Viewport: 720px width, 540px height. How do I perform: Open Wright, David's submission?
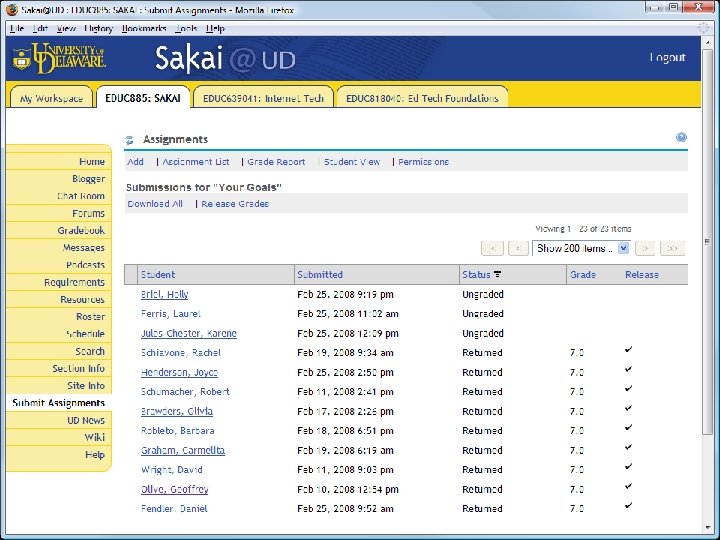tap(171, 470)
